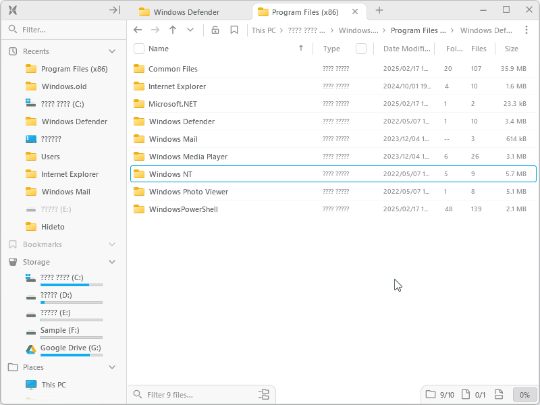
Task: Select the Windows Defender folder row
Action: [x=333, y=122]
